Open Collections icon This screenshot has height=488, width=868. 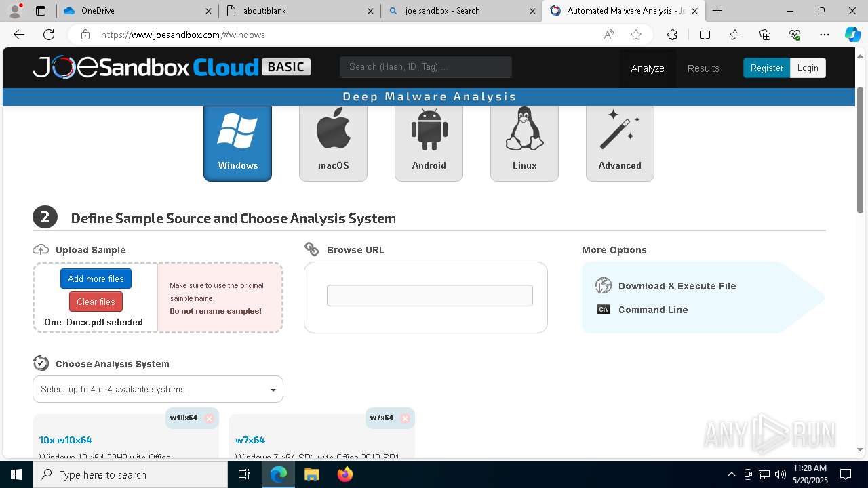pyautogui.click(x=765, y=35)
